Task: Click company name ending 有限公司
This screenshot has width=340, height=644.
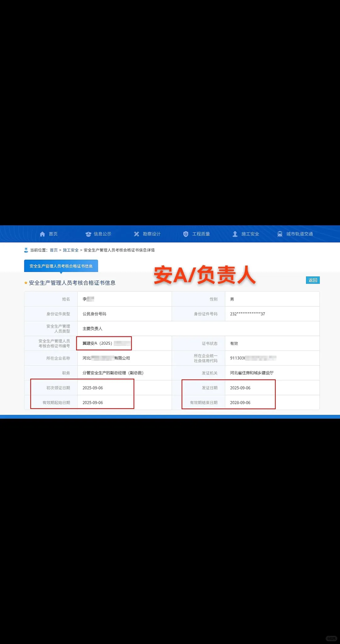Action: point(106,358)
